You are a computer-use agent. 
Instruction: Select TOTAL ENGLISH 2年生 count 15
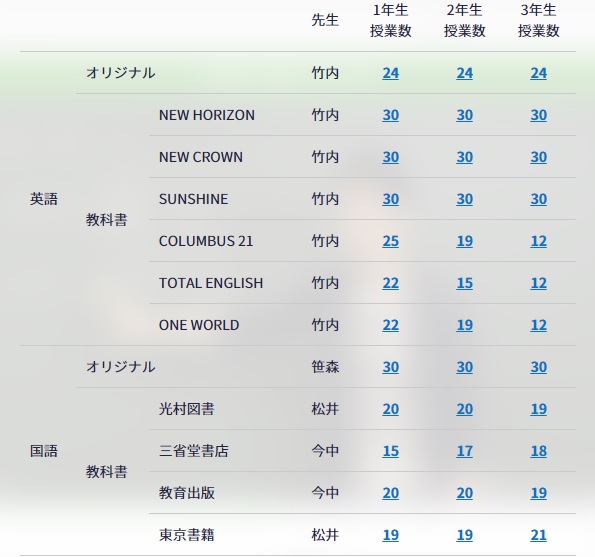coord(464,283)
